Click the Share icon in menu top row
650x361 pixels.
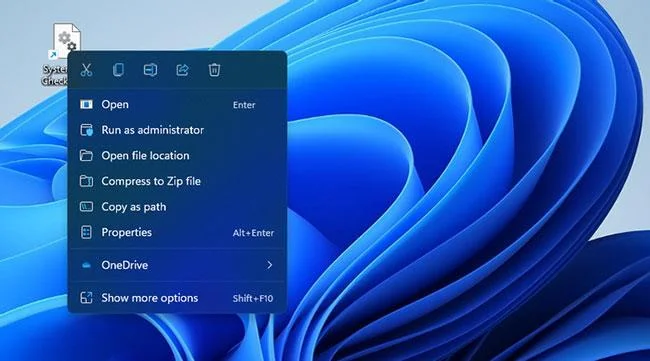click(182, 70)
